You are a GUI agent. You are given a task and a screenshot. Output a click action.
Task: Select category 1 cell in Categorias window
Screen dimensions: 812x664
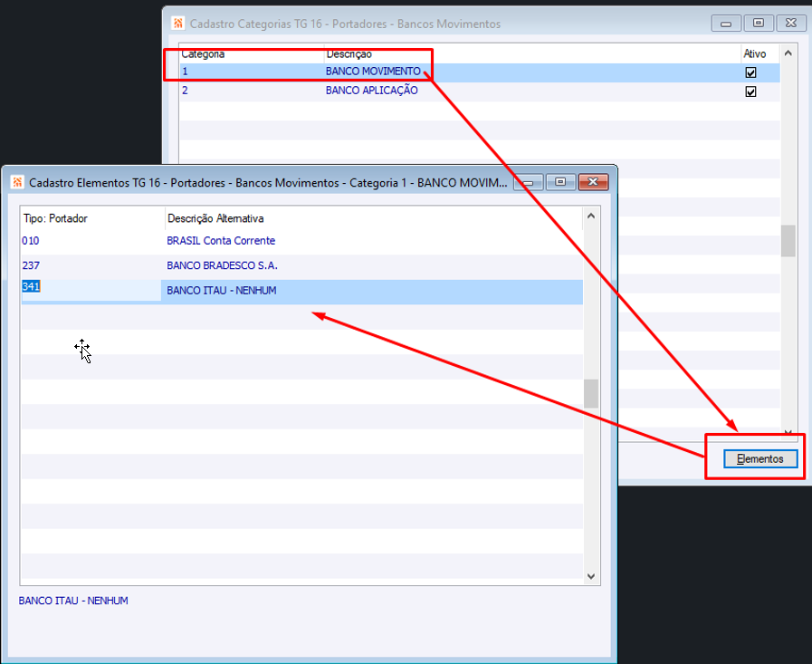coord(252,72)
